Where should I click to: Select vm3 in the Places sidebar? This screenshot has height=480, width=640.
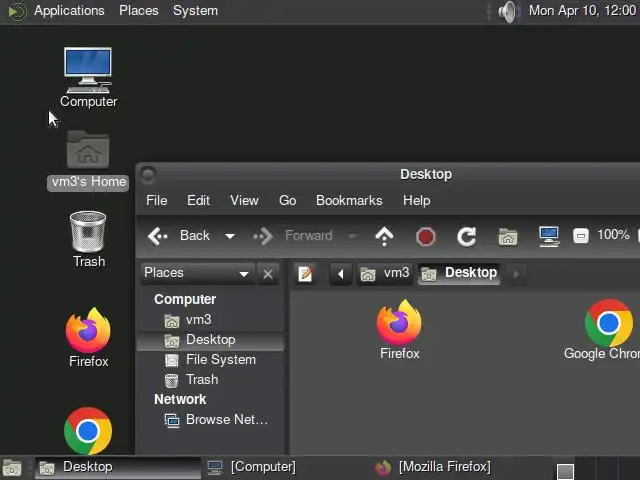tap(211, 320)
